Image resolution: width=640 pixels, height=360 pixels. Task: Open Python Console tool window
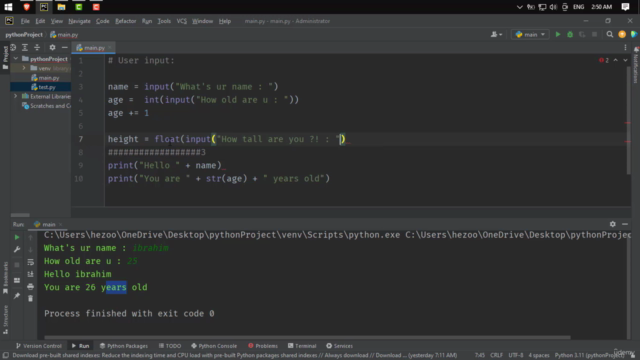(x=214, y=346)
